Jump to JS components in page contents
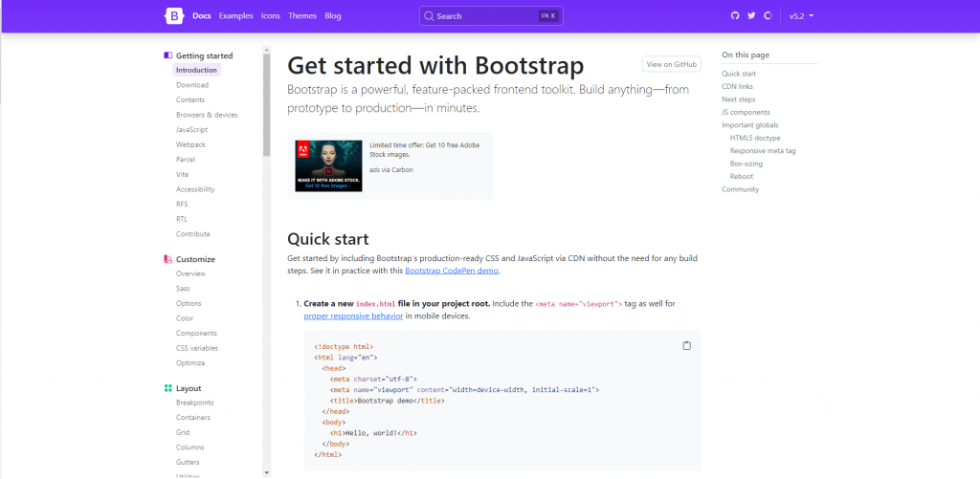The height and width of the screenshot is (479, 980). [746, 113]
